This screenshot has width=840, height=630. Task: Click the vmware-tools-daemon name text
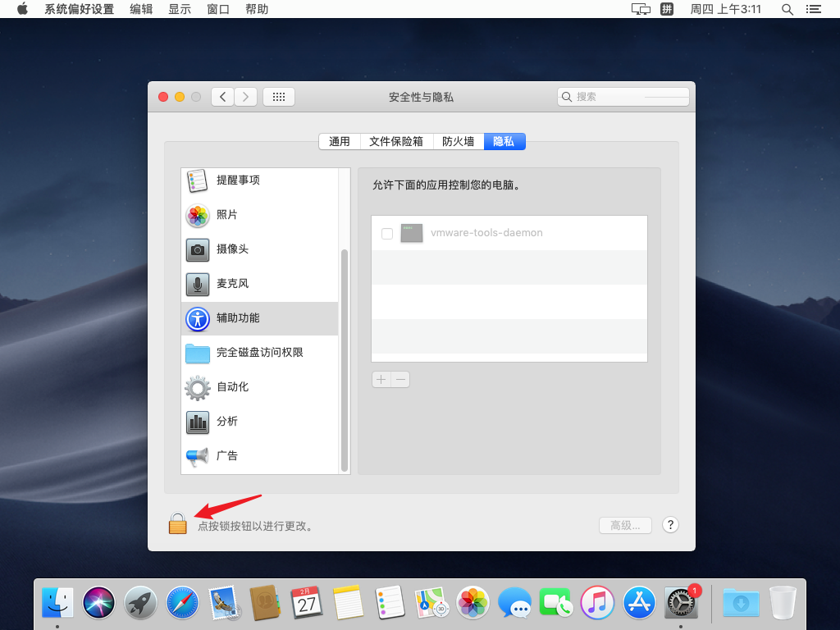[x=486, y=233]
